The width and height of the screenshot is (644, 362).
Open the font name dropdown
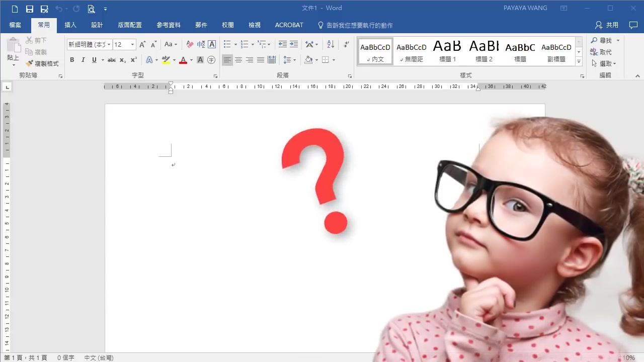[x=109, y=44]
